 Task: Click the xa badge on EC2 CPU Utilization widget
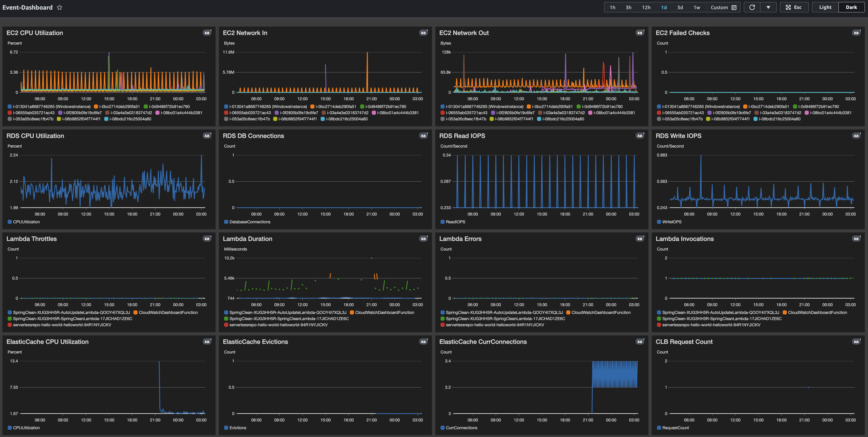pyautogui.click(x=207, y=33)
